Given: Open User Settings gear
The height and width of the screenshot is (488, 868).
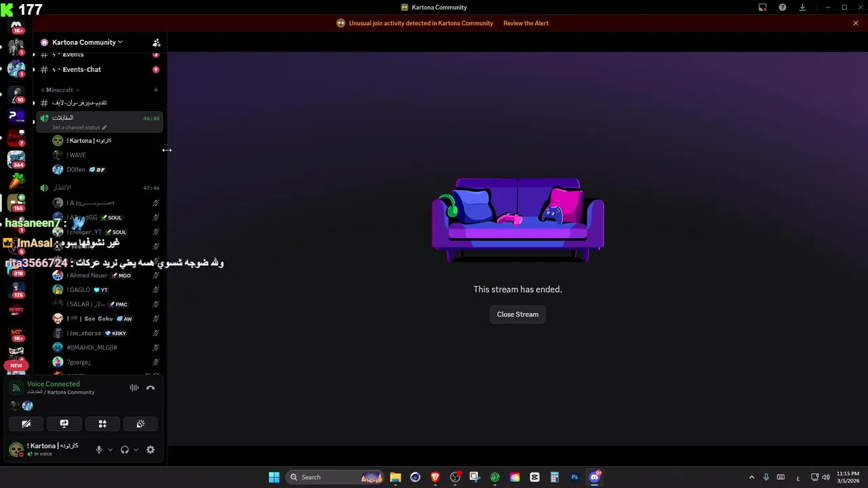Looking at the screenshot, I should (151, 449).
